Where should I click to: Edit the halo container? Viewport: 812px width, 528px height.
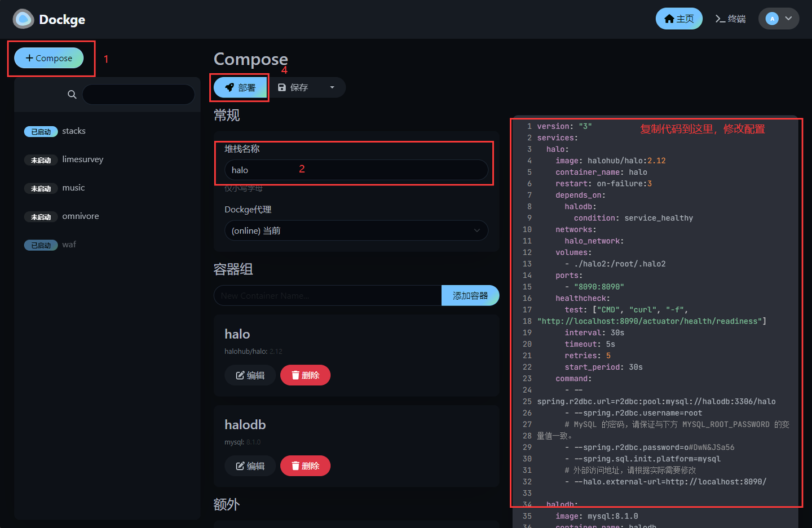coord(250,375)
